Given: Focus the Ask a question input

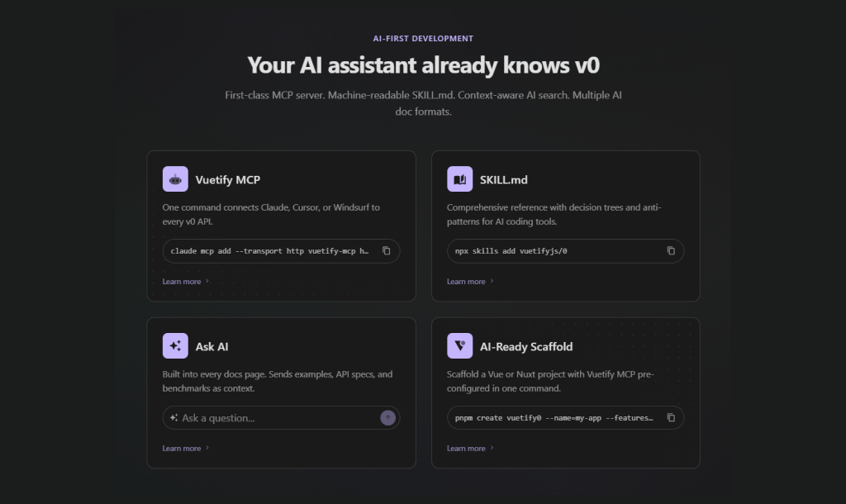Looking at the screenshot, I should (x=281, y=418).
